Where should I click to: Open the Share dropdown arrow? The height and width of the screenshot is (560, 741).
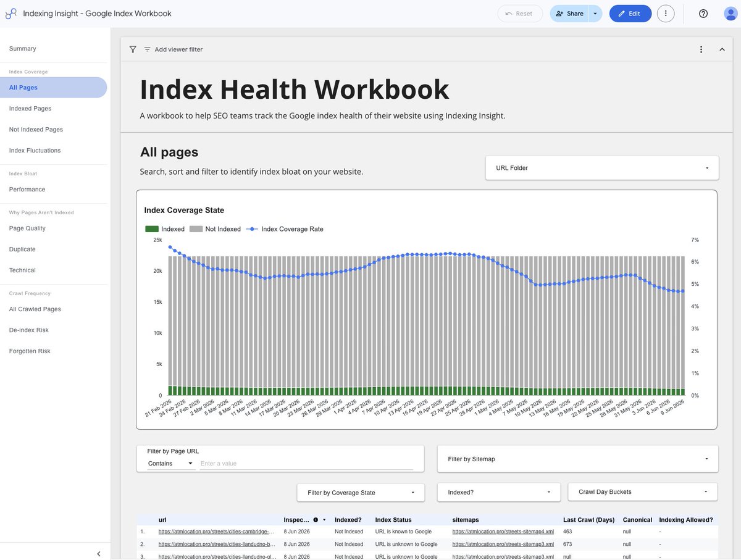(595, 14)
